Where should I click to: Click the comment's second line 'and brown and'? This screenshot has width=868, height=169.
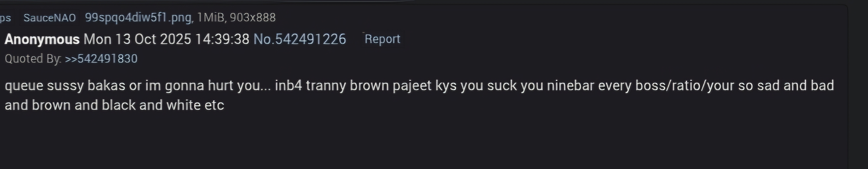point(115,105)
